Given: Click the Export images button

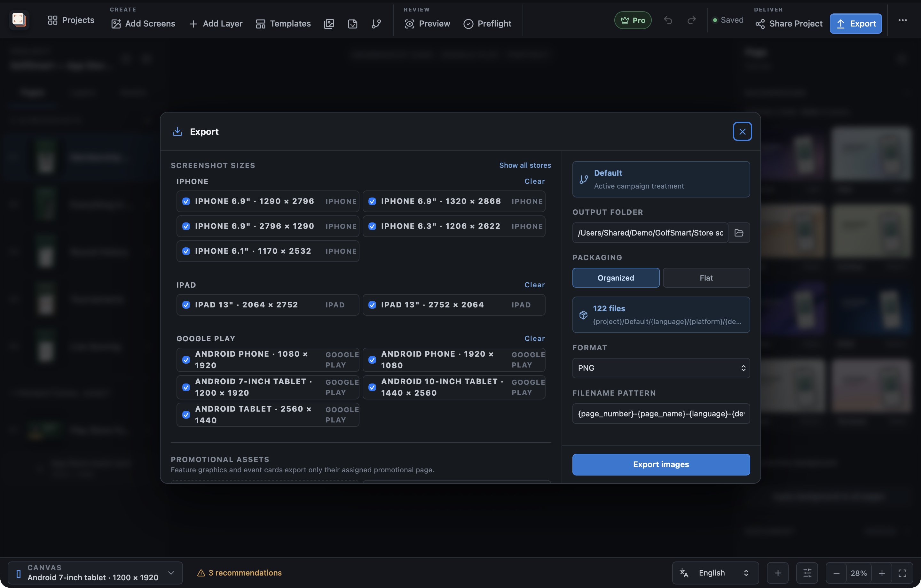Looking at the screenshot, I should tap(661, 464).
